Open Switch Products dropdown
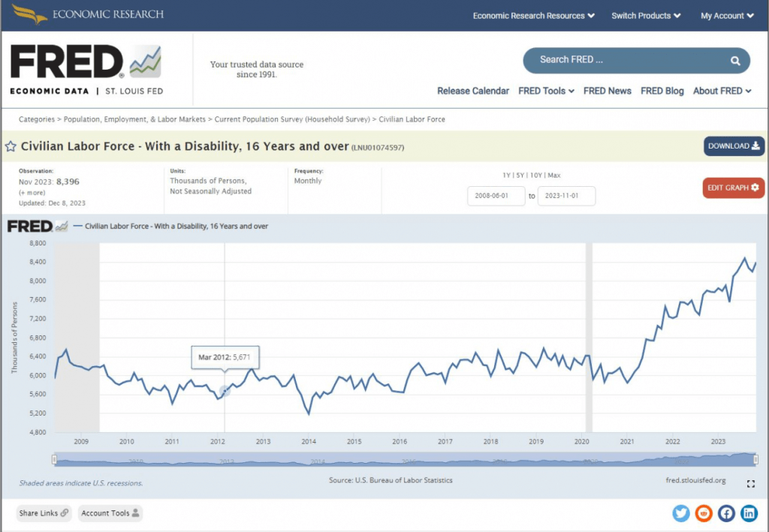The width and height of the screenshot is (769, 532). pos(646,16)
